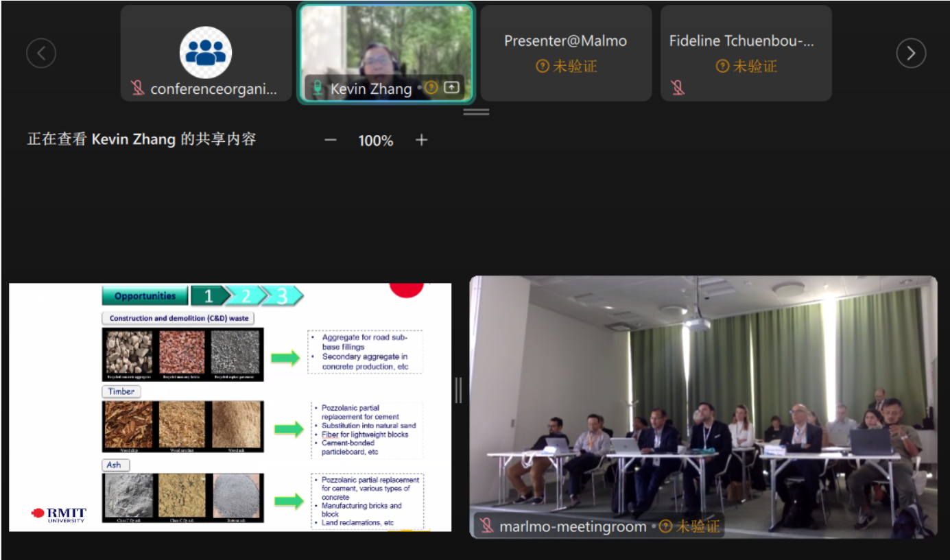Screen dimensions: 950x560
Task: Click the horizontal drag handle below participant strip
Action: click(476, 112)
